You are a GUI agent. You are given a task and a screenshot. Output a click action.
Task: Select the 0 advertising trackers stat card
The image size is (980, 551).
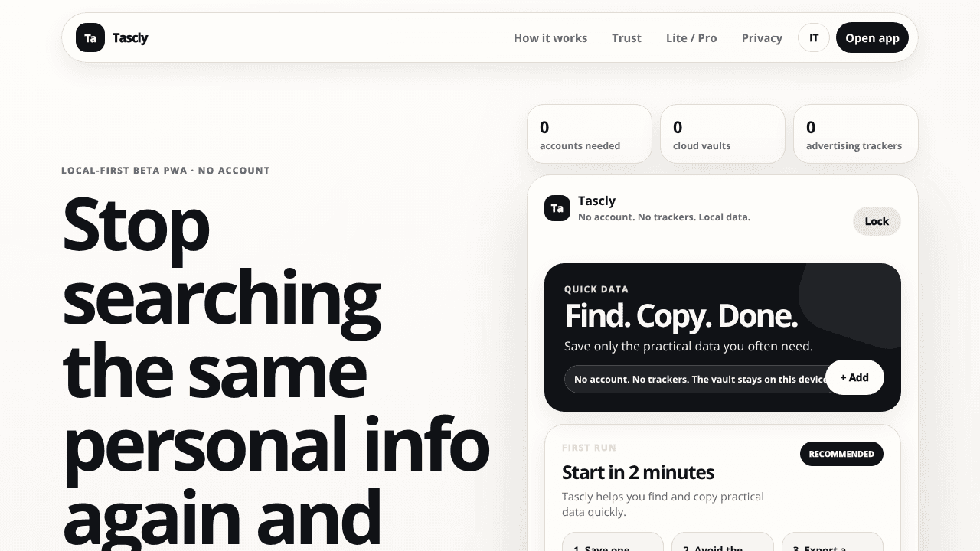(856, 134)
